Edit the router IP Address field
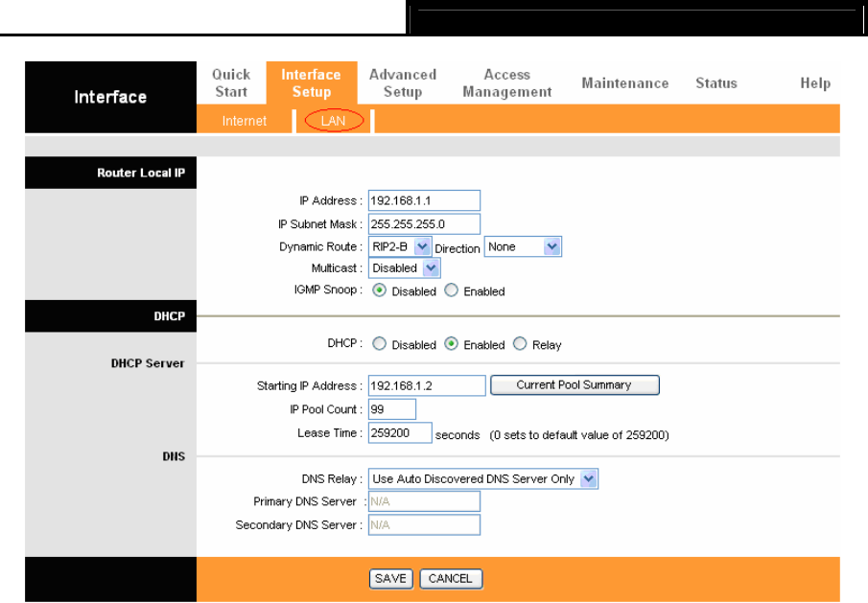 click(424, 200)
